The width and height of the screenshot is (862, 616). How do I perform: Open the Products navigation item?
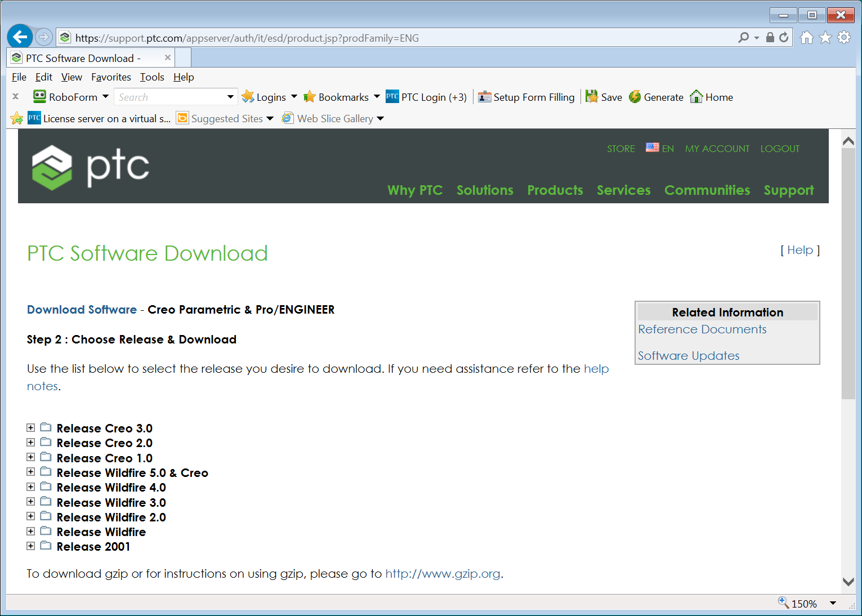click(555, 190)
